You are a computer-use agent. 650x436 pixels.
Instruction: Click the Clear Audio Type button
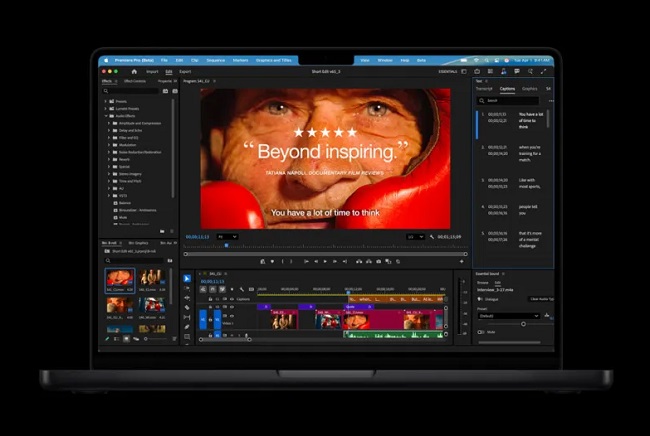click(x=540, y=298)
